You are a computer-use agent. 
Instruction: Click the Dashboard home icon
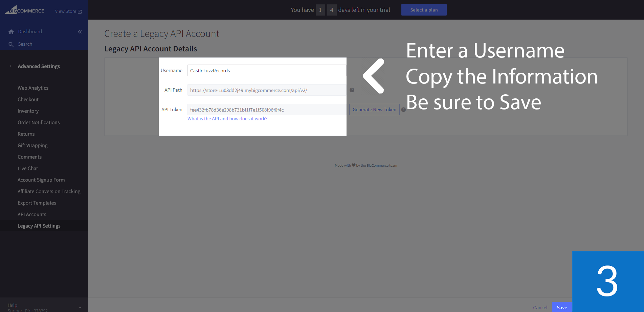[x=11, y=32]
